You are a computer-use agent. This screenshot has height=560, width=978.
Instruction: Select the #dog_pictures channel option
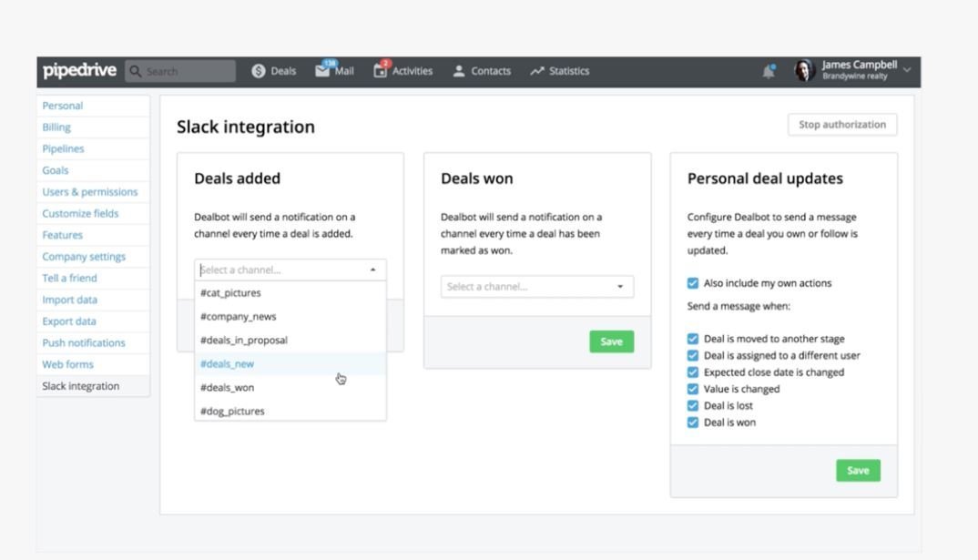(290, 411)
